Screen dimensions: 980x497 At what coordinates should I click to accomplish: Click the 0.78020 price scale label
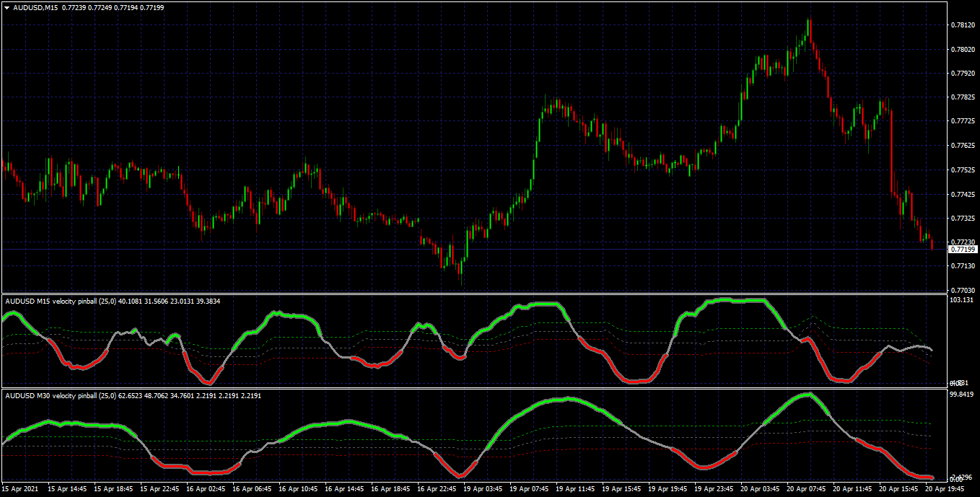[962, 49]
